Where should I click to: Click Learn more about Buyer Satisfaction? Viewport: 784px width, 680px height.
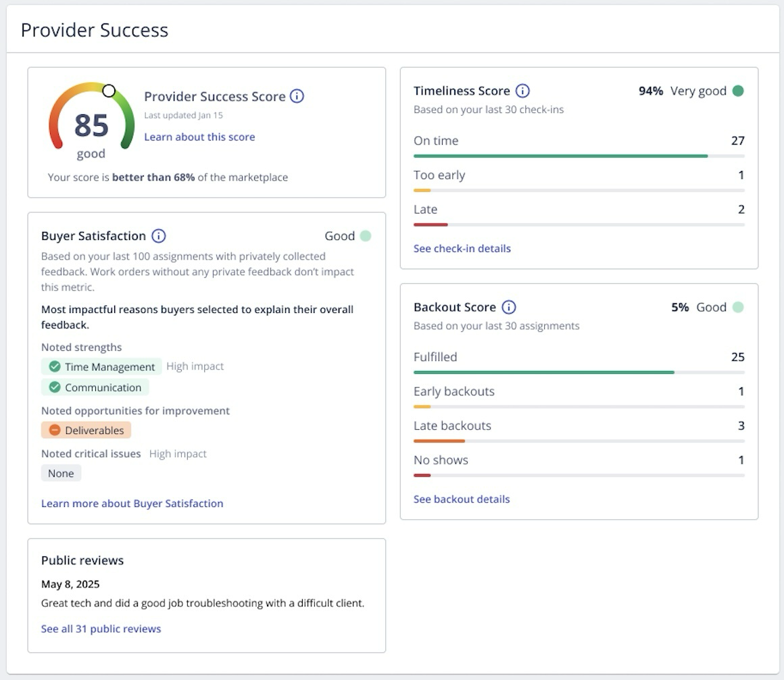[132, 504]
